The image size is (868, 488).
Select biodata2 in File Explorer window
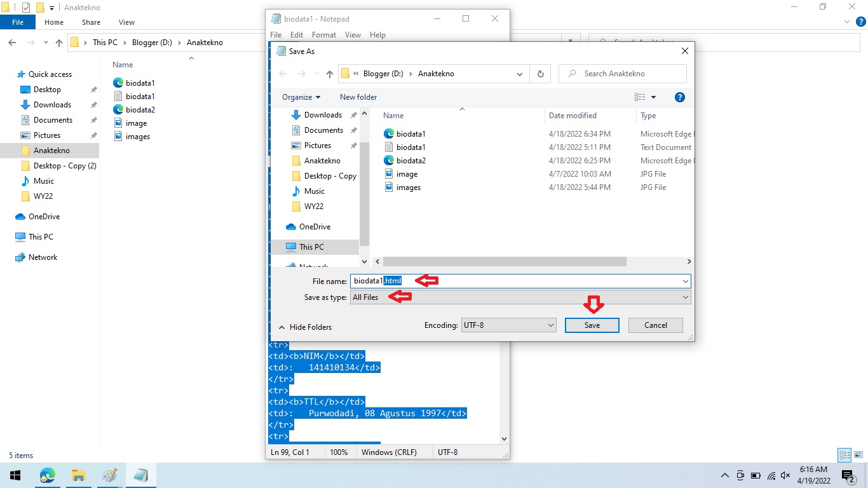[133, 110]
